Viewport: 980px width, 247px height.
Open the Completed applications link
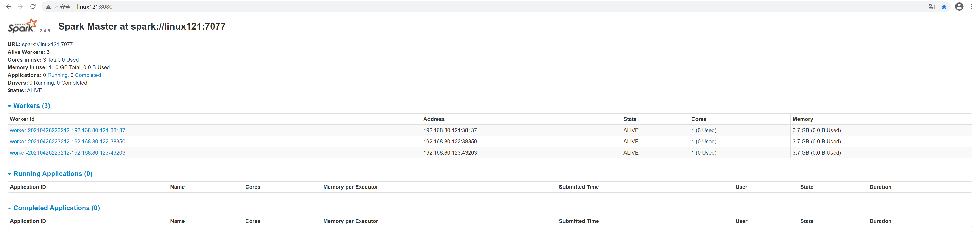coord(88,75)
